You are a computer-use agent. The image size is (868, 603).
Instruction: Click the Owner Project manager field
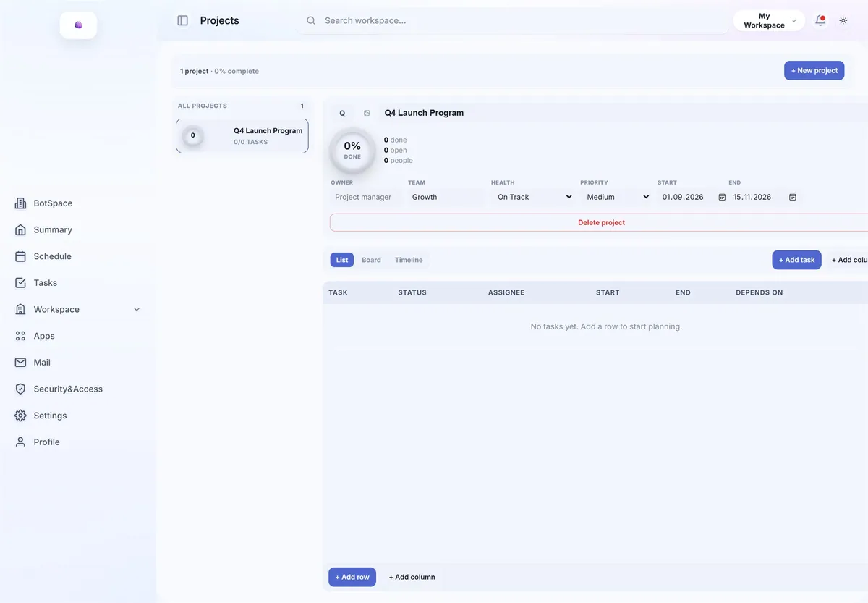pos(366,197)
